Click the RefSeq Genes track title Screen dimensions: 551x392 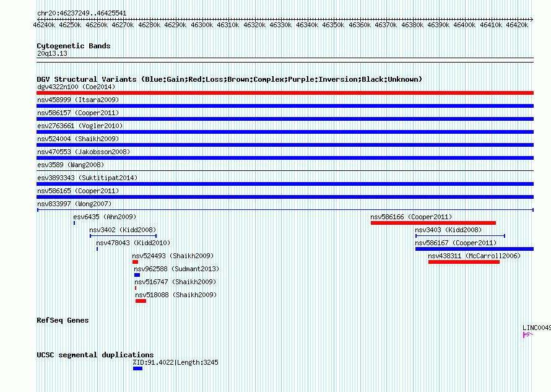(x=63, y=320)
